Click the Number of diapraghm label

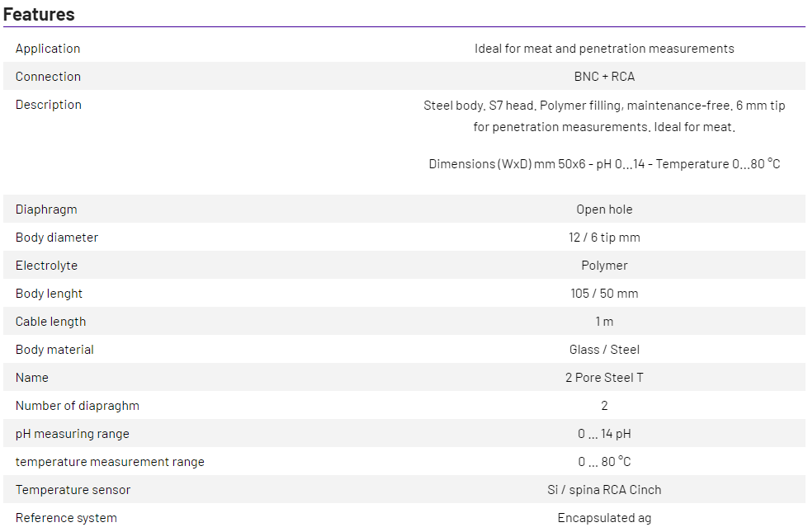click(78, 406)
